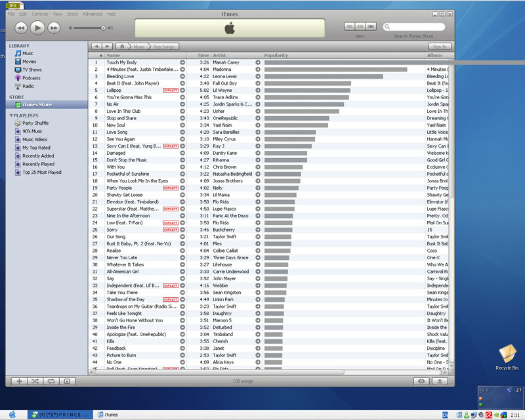Viewport: 525px width, 420px height.
Task: Open the Music Videos playlist
Action: click(x=35, y=139)
